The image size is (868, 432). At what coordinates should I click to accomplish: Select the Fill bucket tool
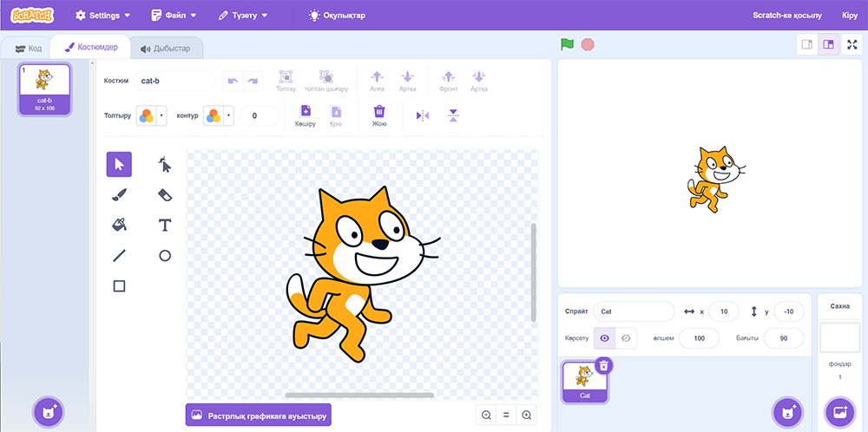point(119,225)
